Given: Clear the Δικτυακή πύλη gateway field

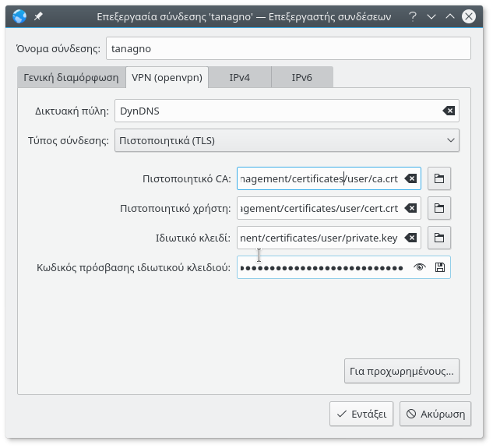Looking at the screenshot, I should coord(449,111).
